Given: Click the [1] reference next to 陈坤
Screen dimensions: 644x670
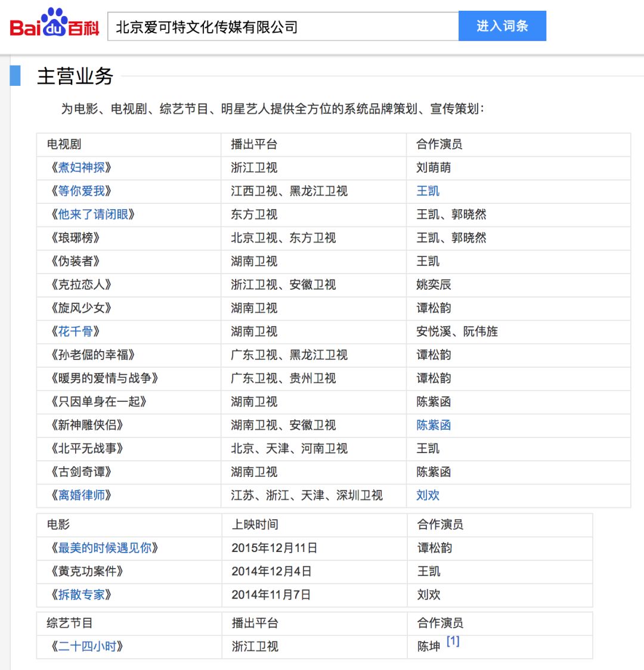Looking at the screenshot, I should (x=453, y=641).
